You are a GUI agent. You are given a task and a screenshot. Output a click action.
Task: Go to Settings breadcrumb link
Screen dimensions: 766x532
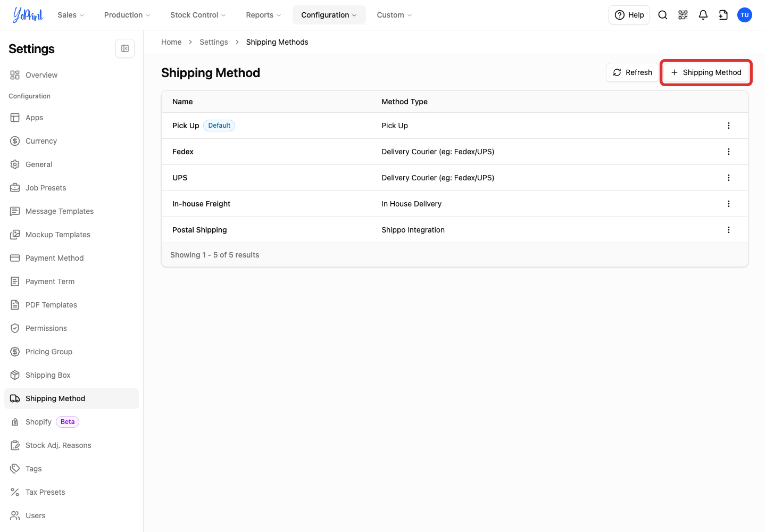coord(214,42)
